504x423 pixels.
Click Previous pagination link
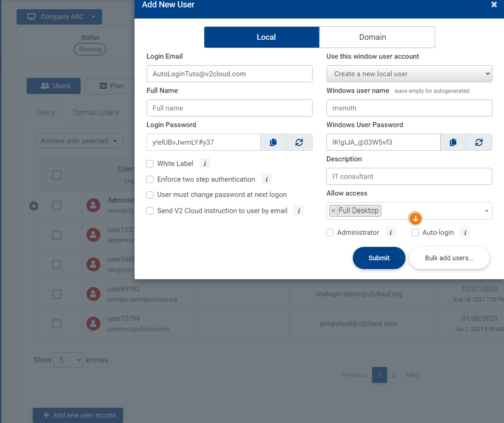pyautogui.click(x=354, y=375)
